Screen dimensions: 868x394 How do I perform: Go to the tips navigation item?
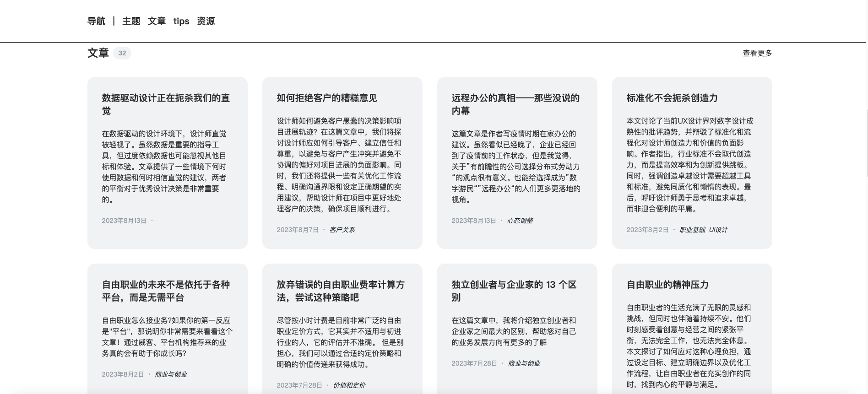pos(181,21)
